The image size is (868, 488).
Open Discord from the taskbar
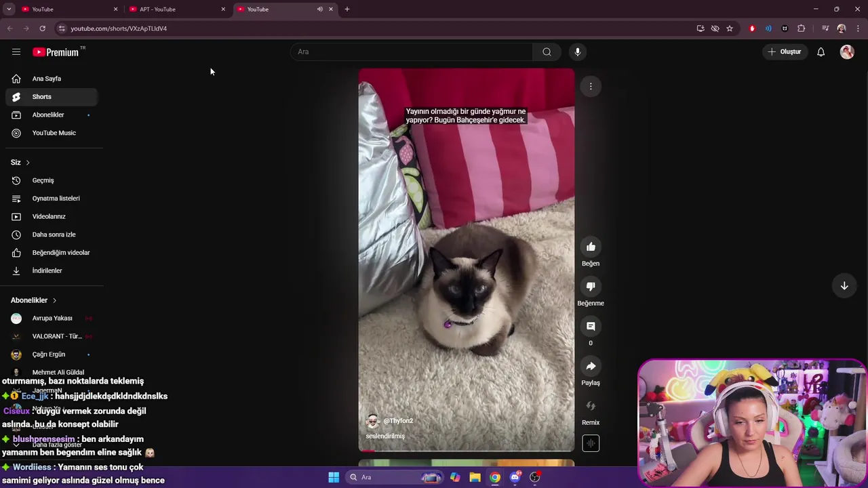(515, 477)
